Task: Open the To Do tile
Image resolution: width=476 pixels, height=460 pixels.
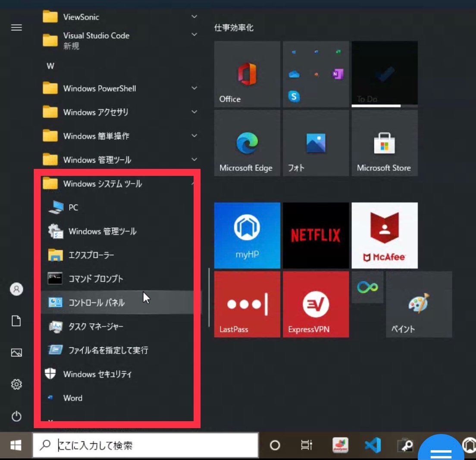Action: tap(385, 74)
